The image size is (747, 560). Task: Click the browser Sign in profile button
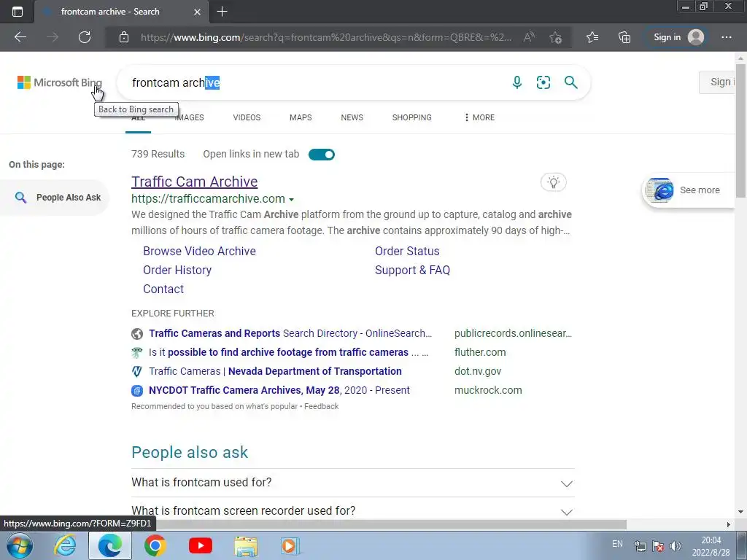tap(678, 37)
